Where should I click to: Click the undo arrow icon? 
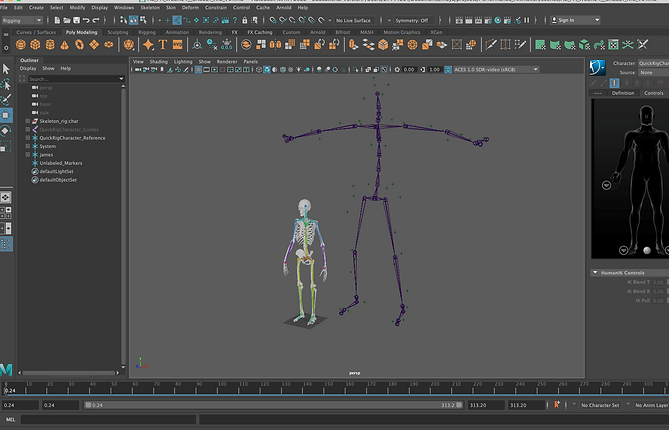pyautogui.click(x=86, y=20)
